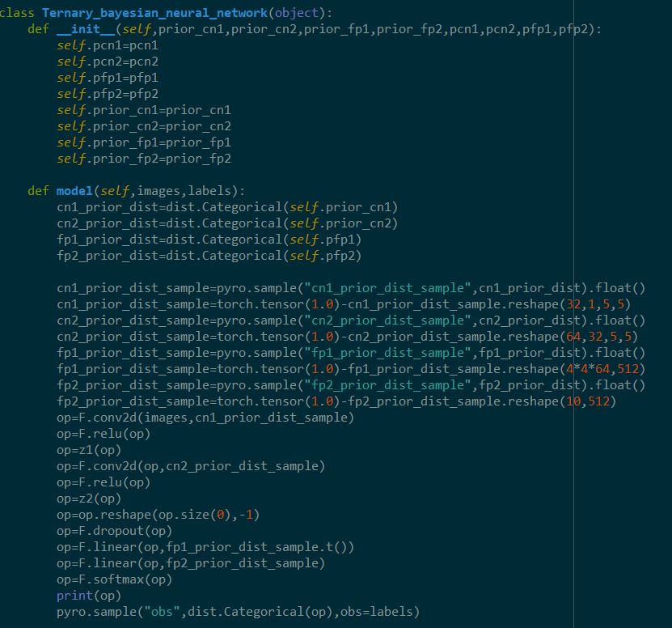The width and height of the screenshot is (672, 628).
Task: Click the string "fp2_prior_dist_sample"
Action: (388, 385)
